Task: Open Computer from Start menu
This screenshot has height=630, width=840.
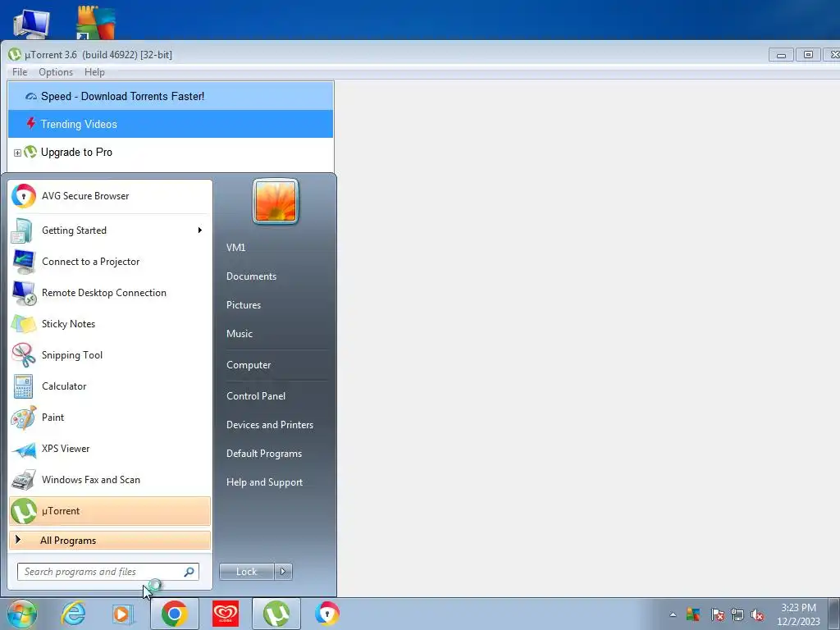Action: click(249, 365)
